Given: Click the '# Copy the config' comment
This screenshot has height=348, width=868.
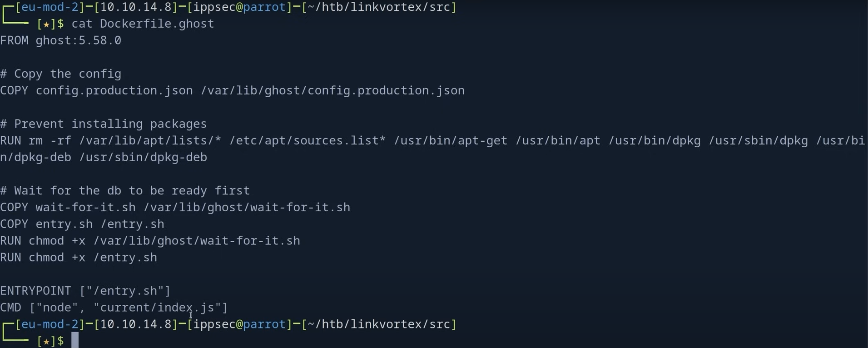Looking at the screenshot, I should (61, 74).
